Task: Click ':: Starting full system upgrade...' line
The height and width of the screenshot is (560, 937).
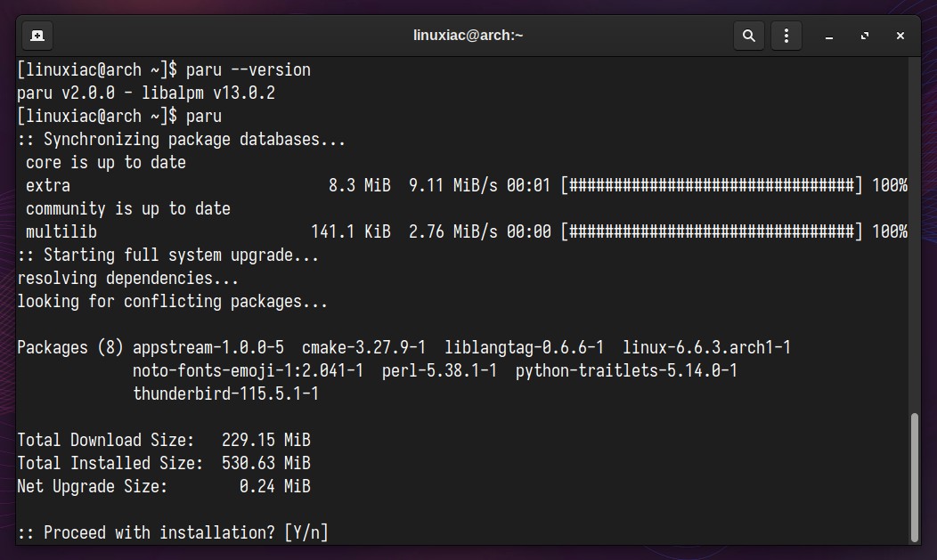Action: pyautogui.click(x=168, y=255)
